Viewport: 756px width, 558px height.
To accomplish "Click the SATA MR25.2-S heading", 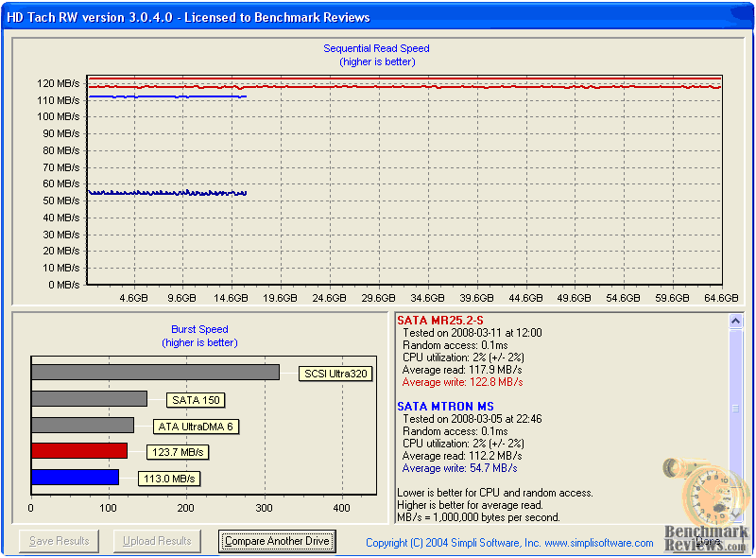I will coord(440,320).
